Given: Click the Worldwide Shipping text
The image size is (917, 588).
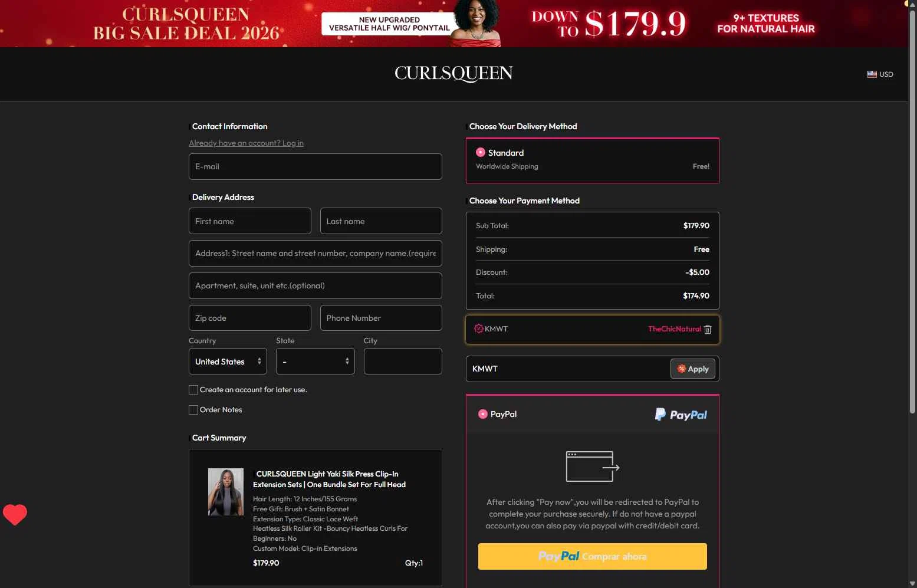Looking at the screenshot, I should click(x=507, y=167).
